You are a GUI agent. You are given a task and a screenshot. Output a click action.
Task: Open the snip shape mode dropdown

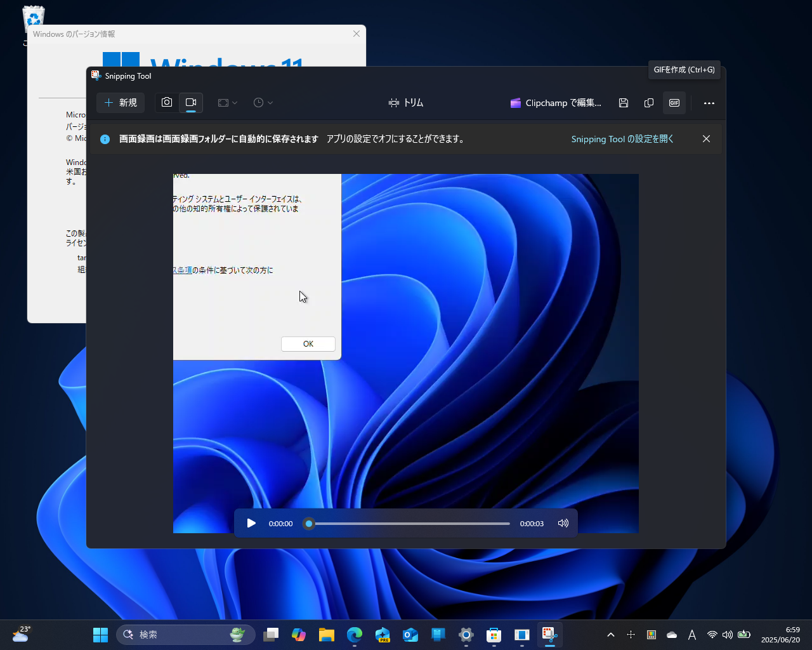coord(227,102)
